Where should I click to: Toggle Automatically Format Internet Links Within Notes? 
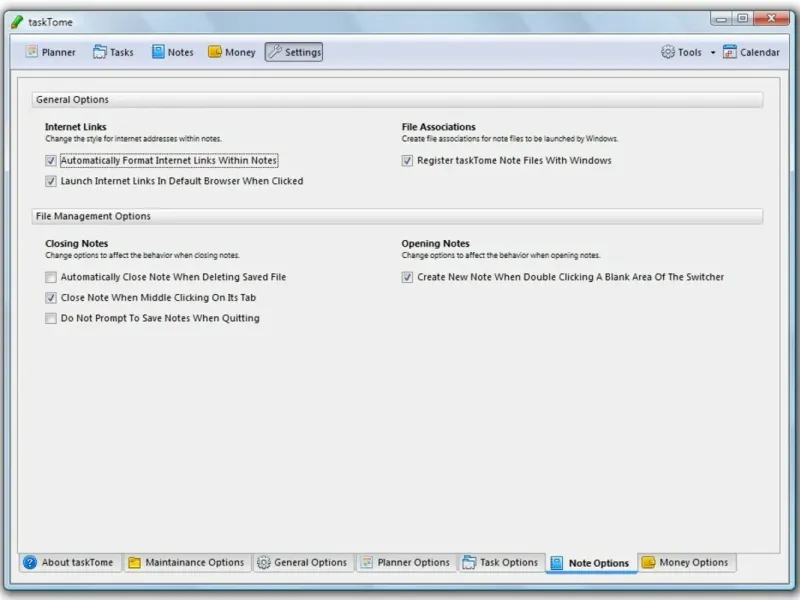51,161
